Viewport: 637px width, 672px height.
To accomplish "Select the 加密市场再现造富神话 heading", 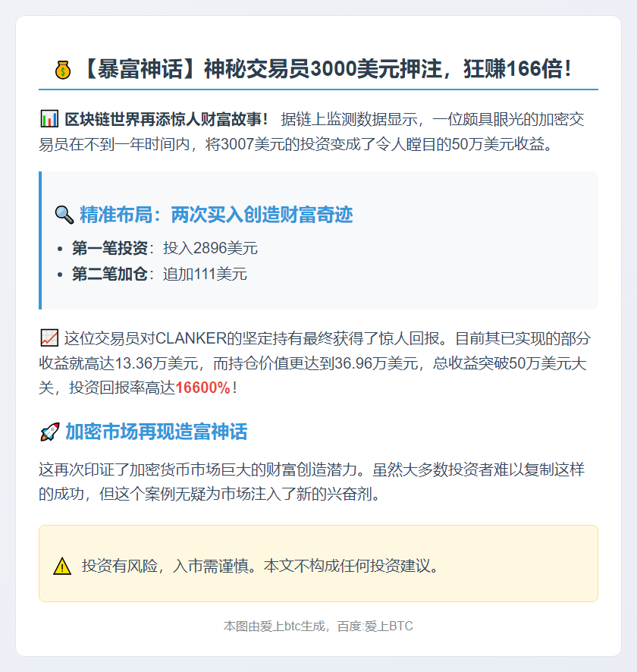I will (156, 432).
